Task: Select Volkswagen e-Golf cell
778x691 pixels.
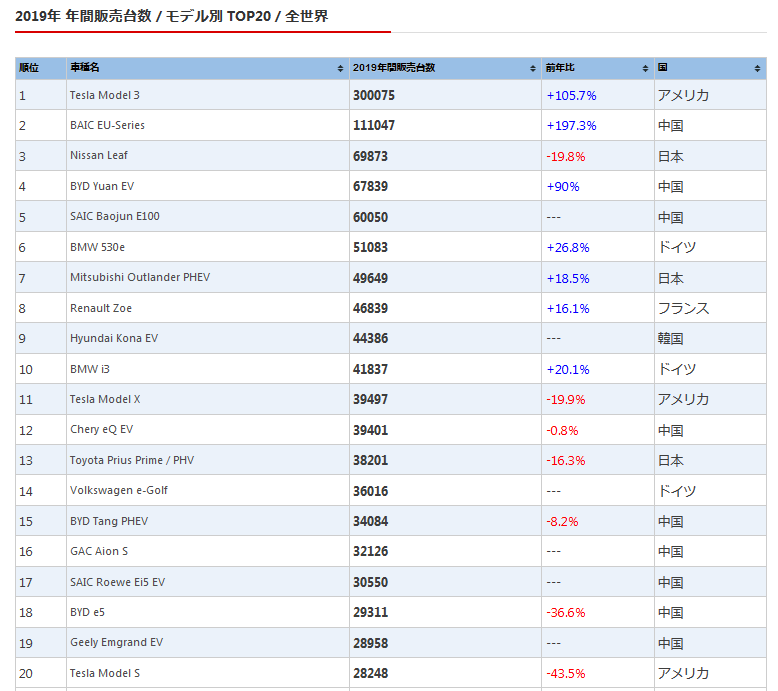Action: [208, 491]
